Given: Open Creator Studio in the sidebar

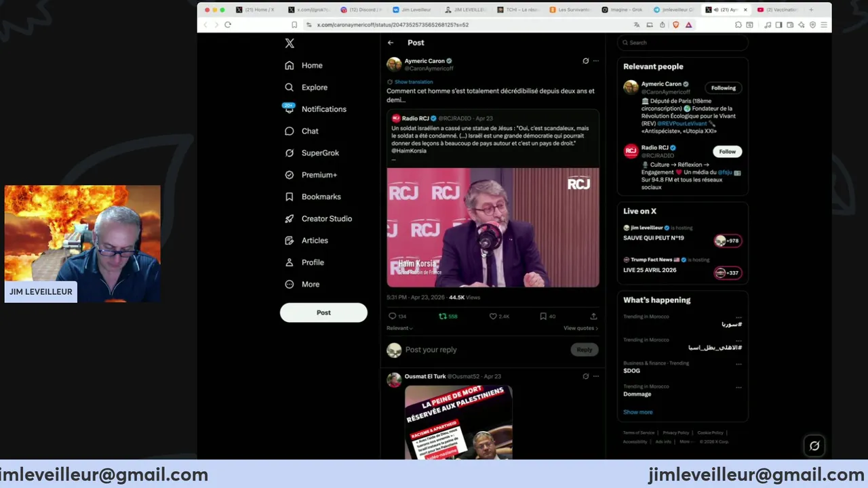Looking at the screenshot, I should coord(318,219).
